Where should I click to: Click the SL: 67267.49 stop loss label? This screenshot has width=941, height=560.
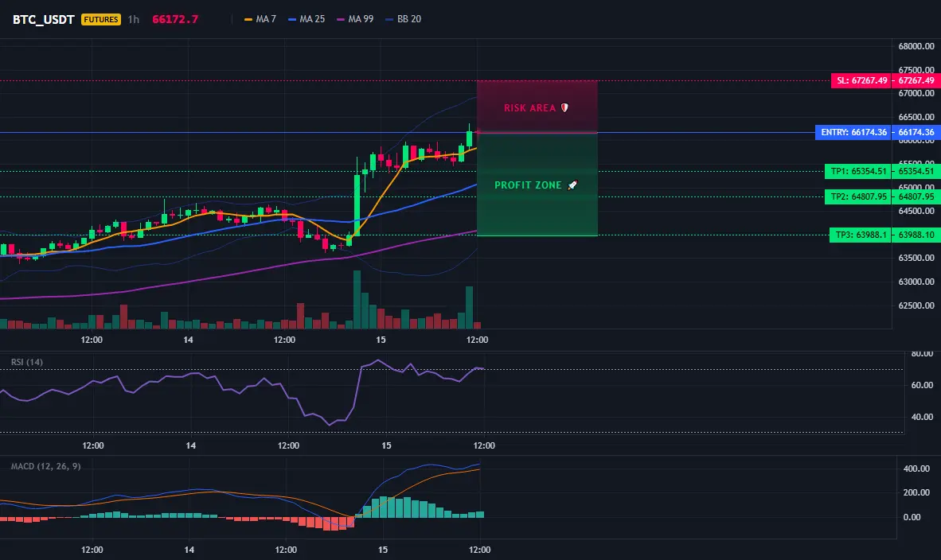(861, 80)
